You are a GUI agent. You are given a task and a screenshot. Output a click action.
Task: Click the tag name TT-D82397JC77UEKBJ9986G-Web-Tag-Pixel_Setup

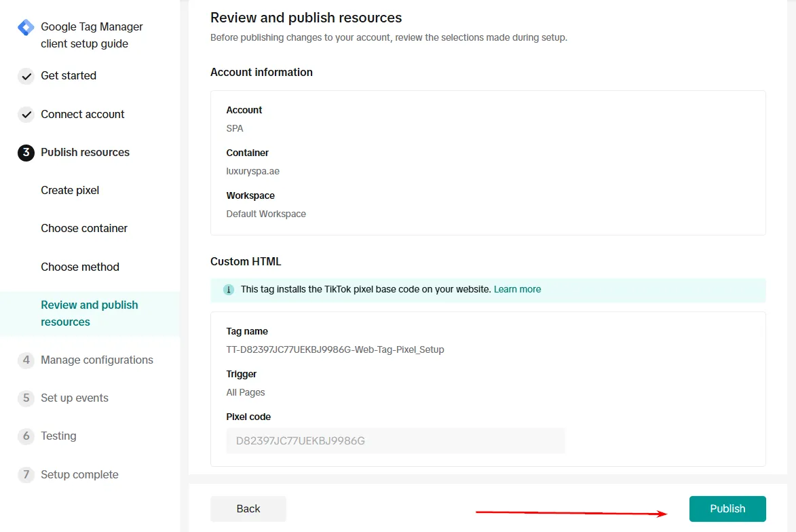point(335,349)
